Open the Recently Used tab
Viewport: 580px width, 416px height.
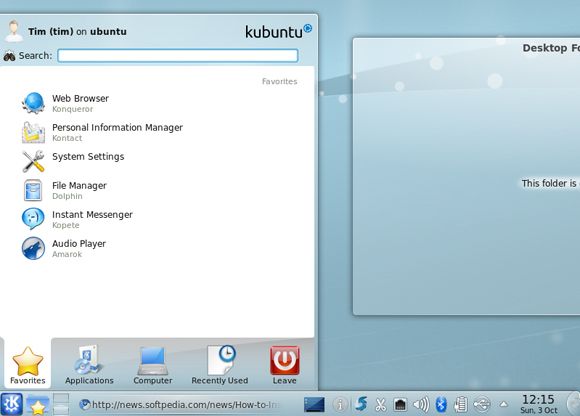[220, 365]
